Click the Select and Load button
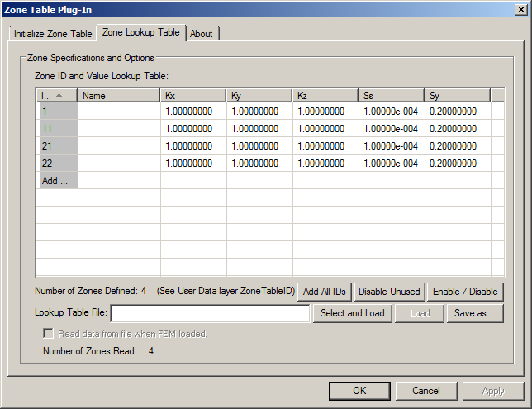The width and height of the screenshot is (532, 409). coord(352,313)
